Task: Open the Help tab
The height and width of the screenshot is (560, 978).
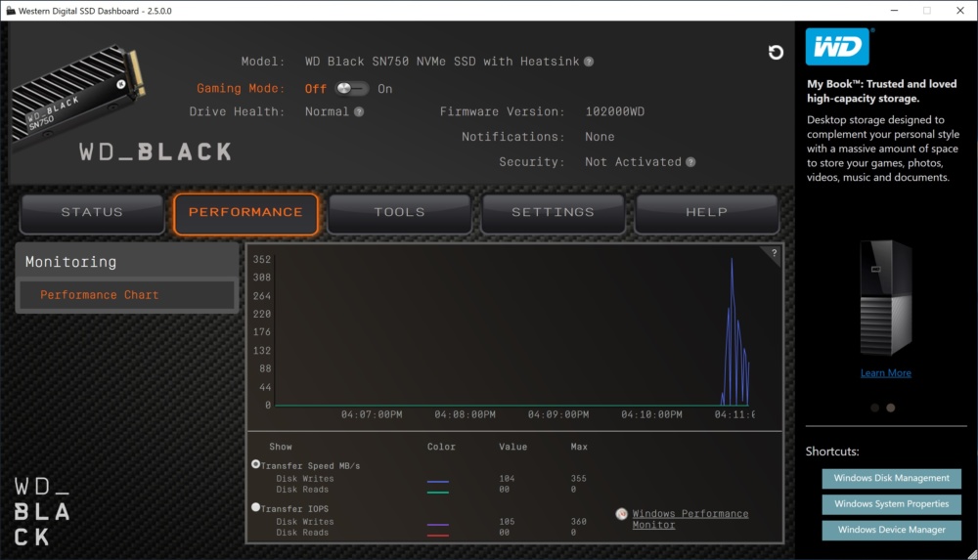Action: tap(707, 213)
